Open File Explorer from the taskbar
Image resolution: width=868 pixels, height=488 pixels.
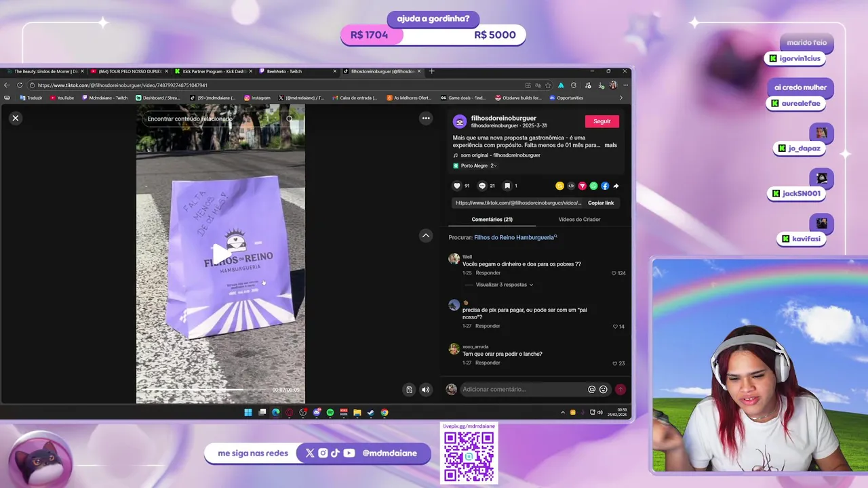pyautogui.click(x=357, y=412)
